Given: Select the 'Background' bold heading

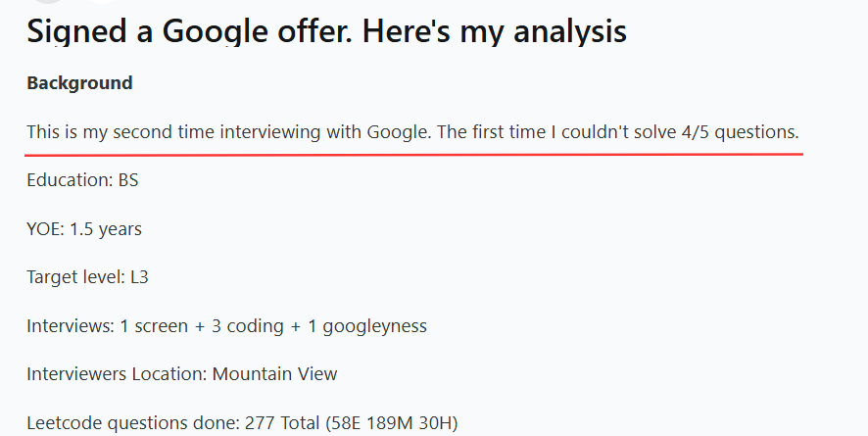Looking at the screenshot, I should [79, 83].
